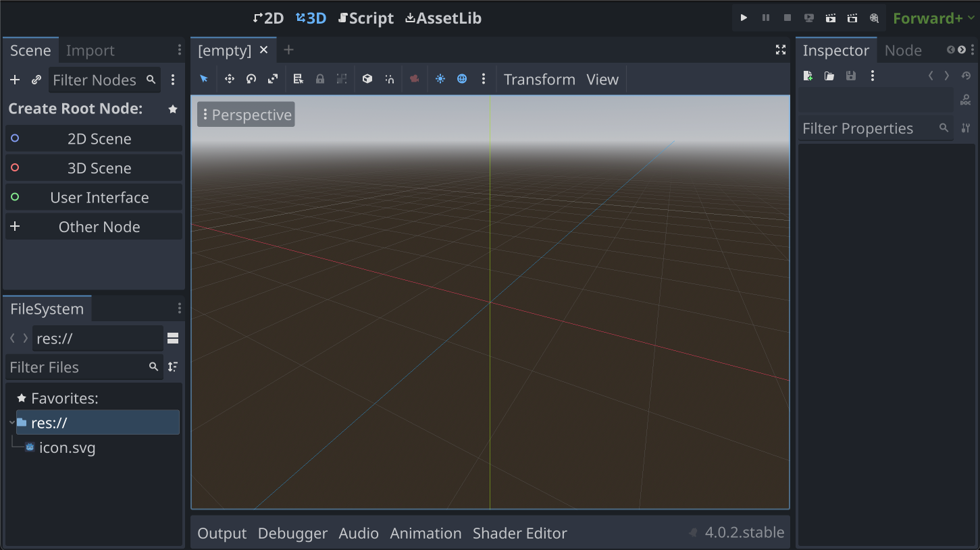Create a User Interface root node
This screenshot has width=980, height=550.
tap(94, 197)
